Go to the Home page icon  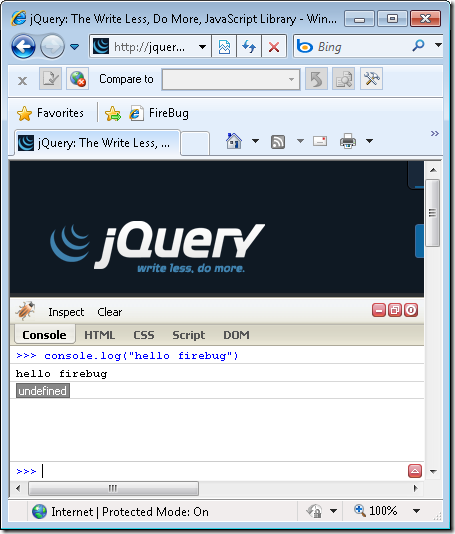tap(234, 141)
